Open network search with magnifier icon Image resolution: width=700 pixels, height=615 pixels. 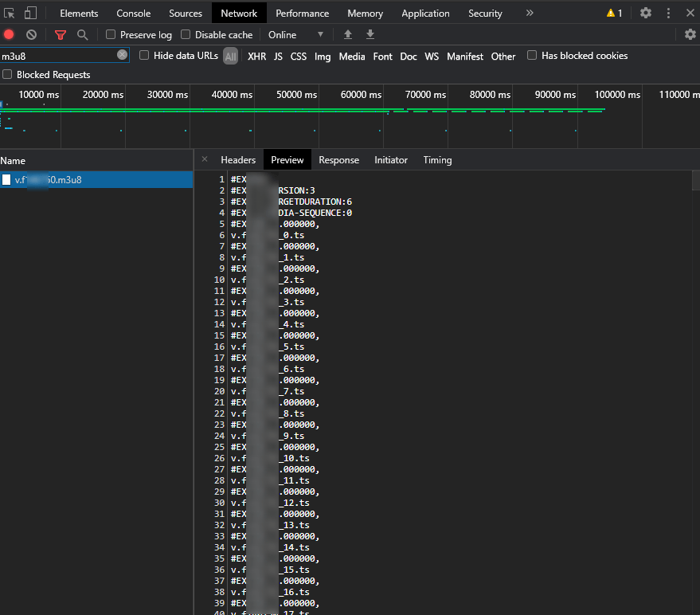pyautogui.click(x=82, y=34)
